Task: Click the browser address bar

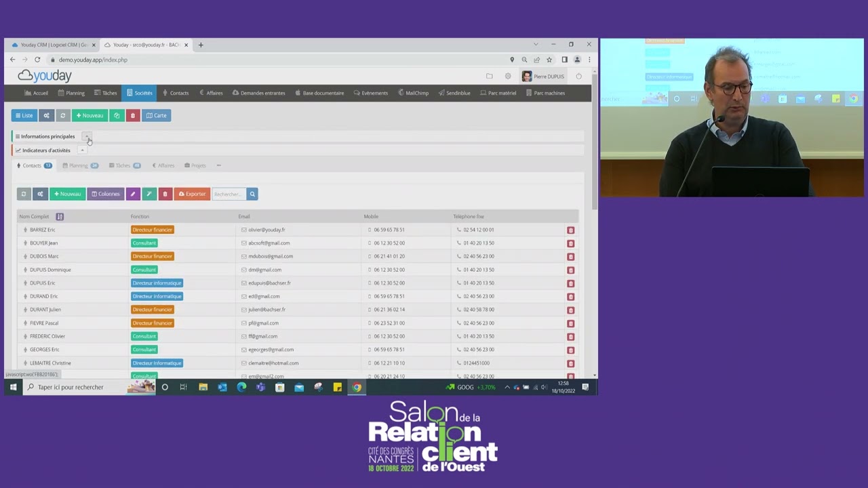Action: pyautogui.click(x=278, y=60)
